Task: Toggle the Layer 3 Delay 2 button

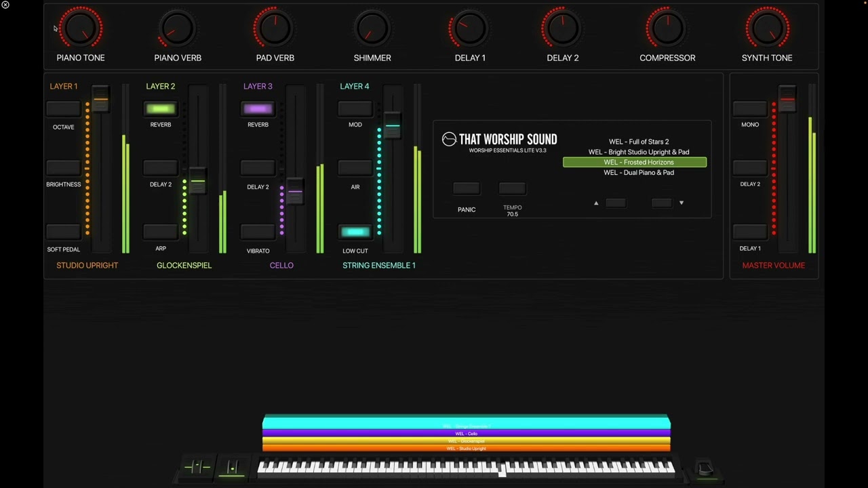Action: pos(258,167)
